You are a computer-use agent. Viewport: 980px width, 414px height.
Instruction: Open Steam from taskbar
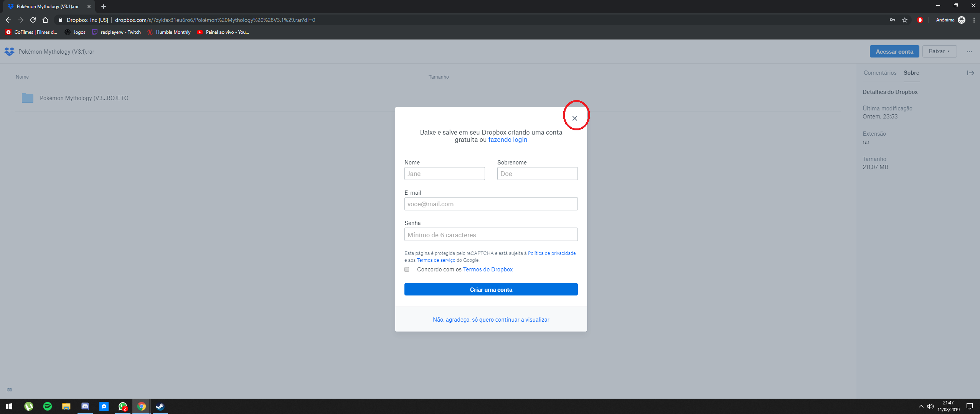click(160, 406)
